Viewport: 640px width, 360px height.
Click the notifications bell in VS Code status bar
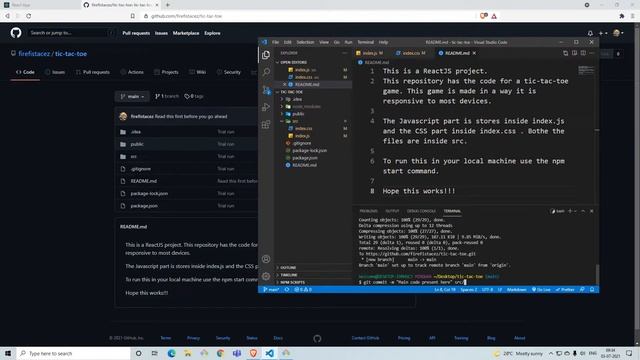(x=592, y=289)
